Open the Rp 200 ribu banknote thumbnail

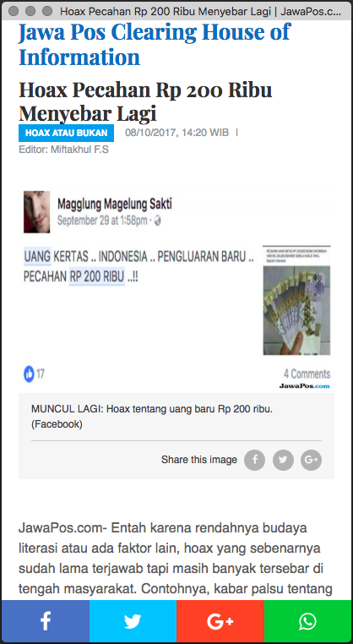tap(296, 301)
